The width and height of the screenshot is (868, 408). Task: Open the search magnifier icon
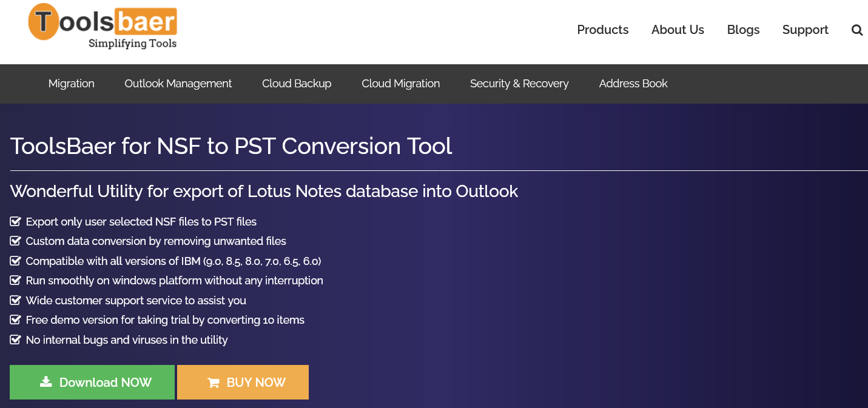coord(856,30)
